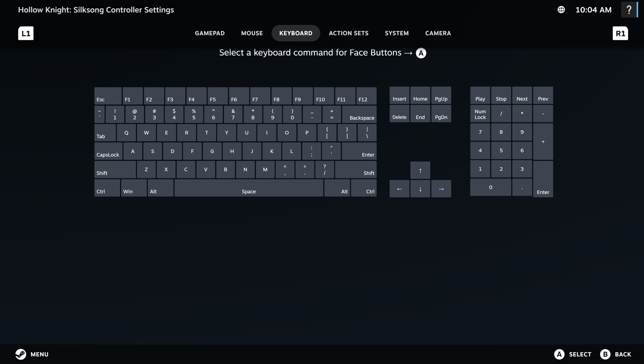This screenshot has width=644, height=364.
Task: Select the Delete key
Action: click(400, 114)
